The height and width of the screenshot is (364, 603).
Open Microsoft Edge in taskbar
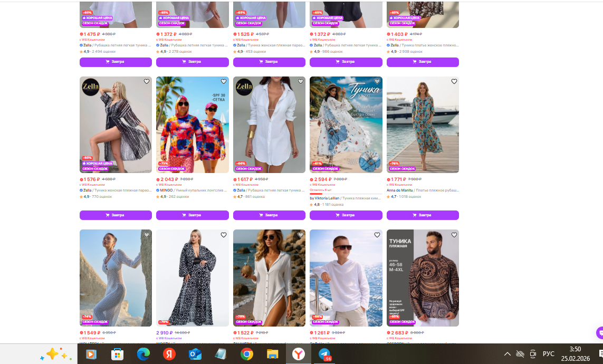[143, 354]
